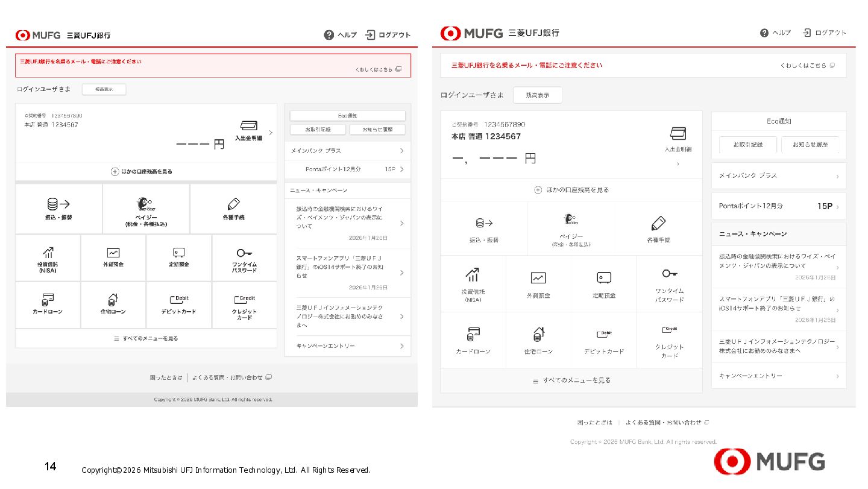Open iOS14サポート終了 news item in left-hand screen
The height and width of the screenshot is (489, 868).
click(x=348, y=273)
